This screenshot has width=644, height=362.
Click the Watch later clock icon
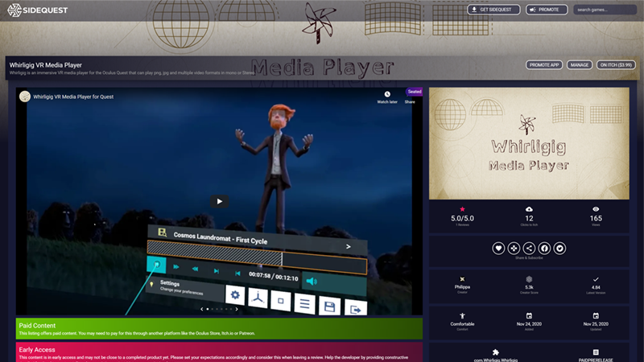pyautogui.click(x=387, y=94)
